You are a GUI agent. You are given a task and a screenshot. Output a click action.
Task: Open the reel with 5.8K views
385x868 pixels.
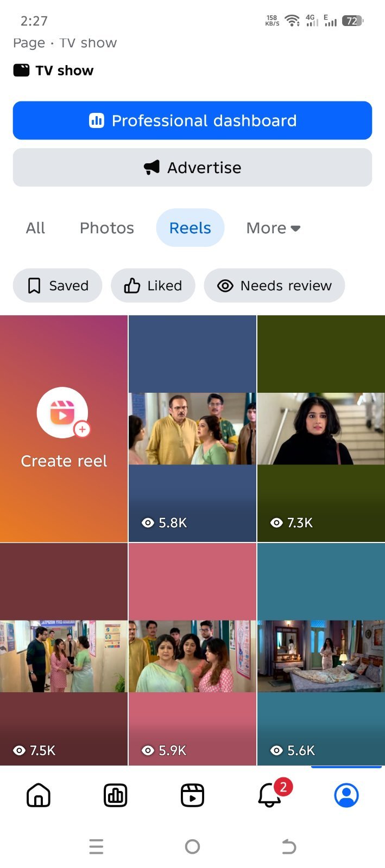tap(192, 429)
